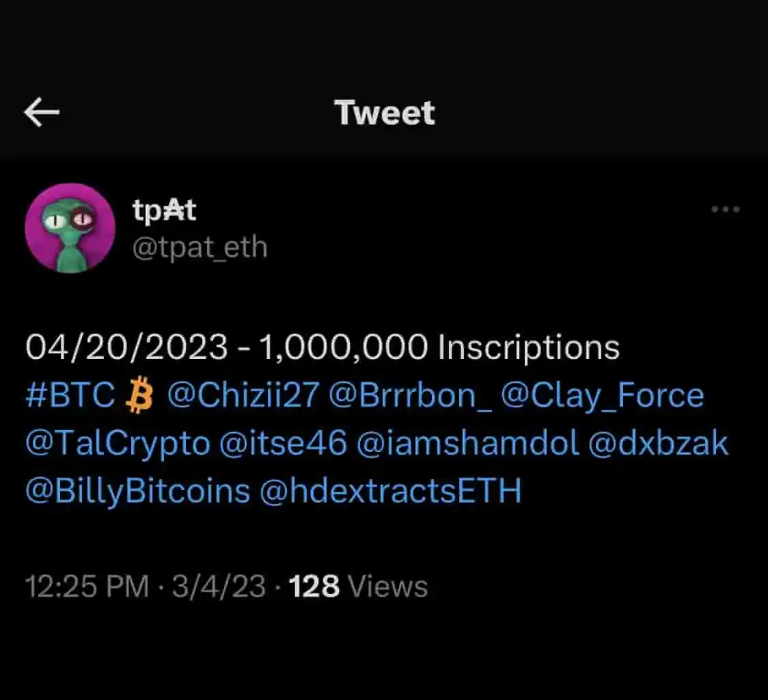Click the 12:25 PM timestamp
This screenshot has width=768, height=700.
pos(86,587)
